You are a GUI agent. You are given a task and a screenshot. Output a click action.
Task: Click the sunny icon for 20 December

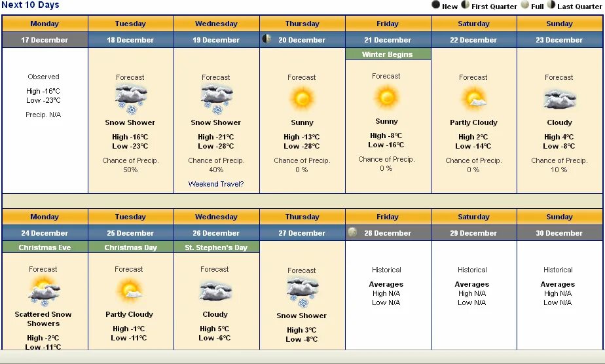[x=302, y=99]
